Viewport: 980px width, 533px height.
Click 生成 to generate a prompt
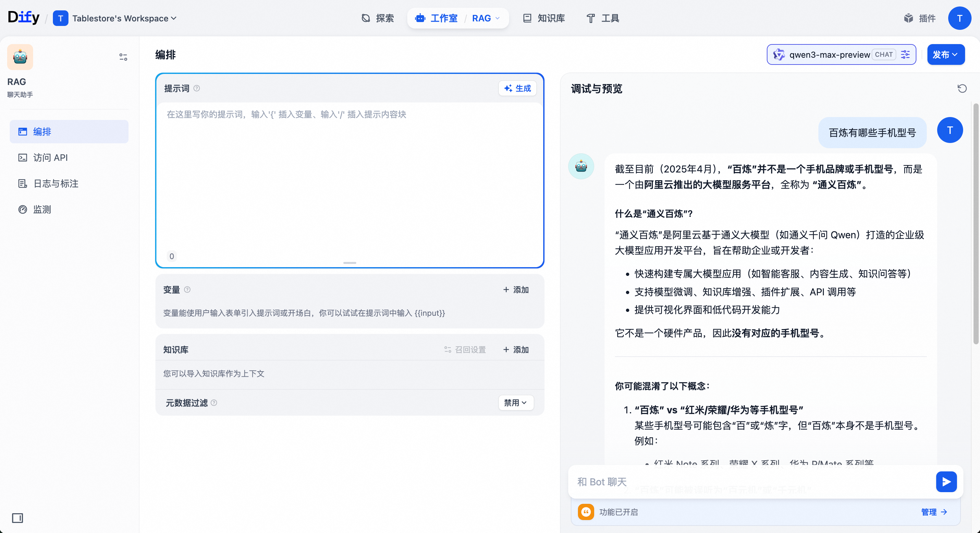point(517,88)
